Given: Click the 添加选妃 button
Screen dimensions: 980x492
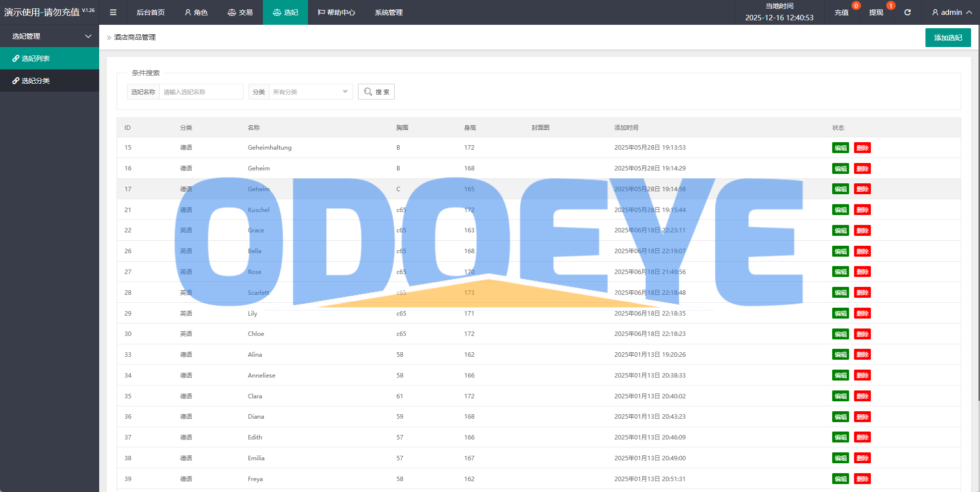Looking at the screenshot, I should [x=948, y=38].
